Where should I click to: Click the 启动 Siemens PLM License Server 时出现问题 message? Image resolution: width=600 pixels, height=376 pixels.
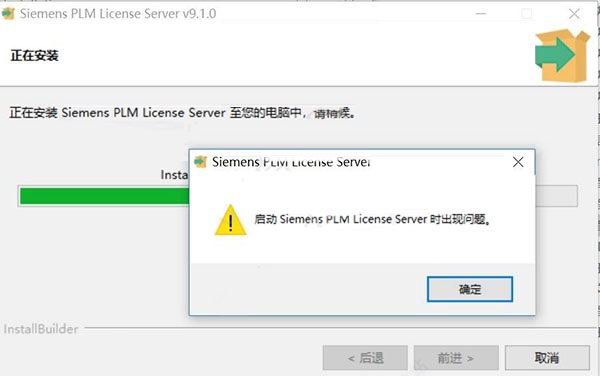click(x=372, y=220)
